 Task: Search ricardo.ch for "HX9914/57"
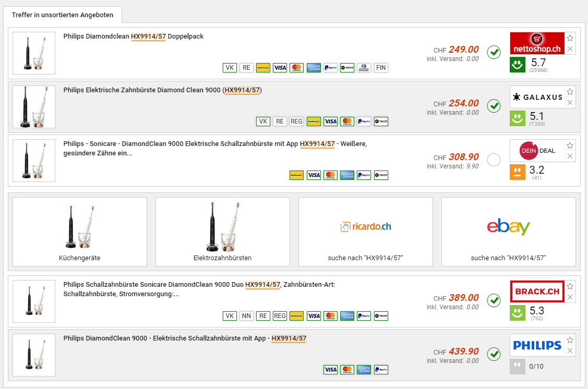coord(365,232)
